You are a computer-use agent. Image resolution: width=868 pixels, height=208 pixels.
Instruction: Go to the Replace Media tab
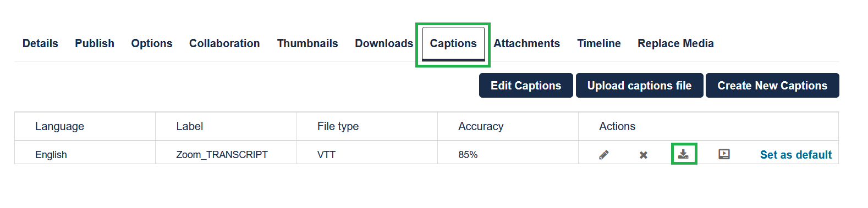coord(675,43)
